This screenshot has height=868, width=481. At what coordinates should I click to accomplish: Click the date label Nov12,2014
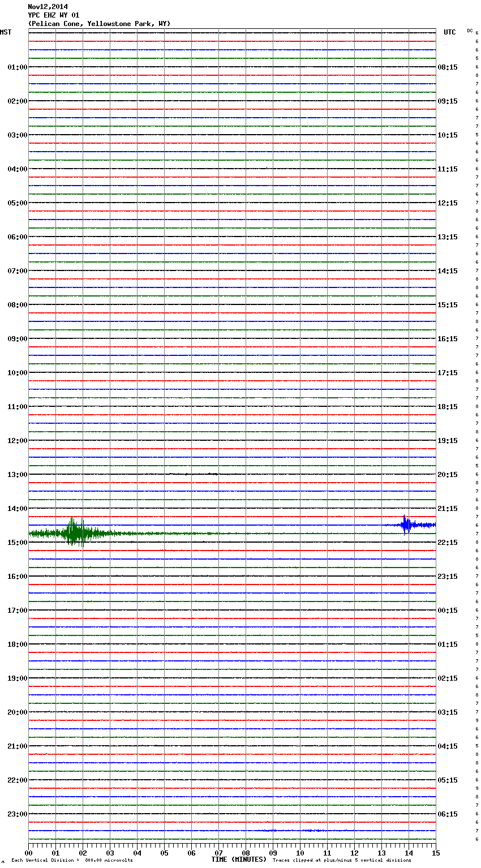pyautogui.click(x=48, y=7)
